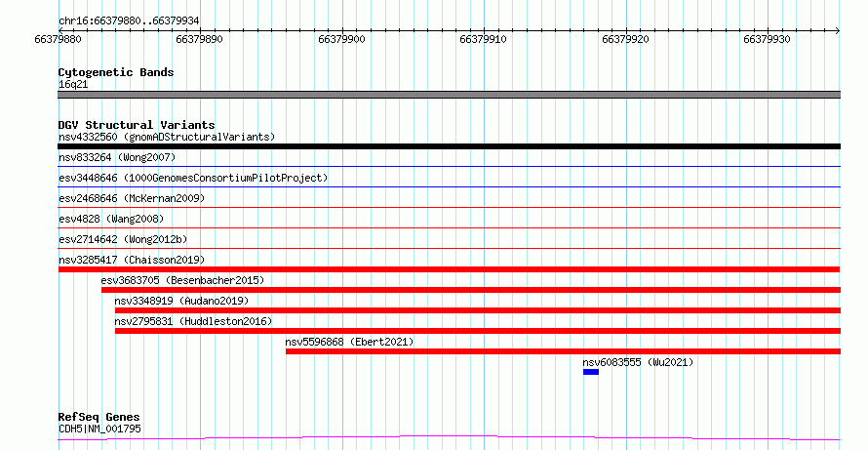This screenshot has width=868, height=450.
Task: Select the gray 16q21 cytogenetic band bar
Action: click(449, 95)
